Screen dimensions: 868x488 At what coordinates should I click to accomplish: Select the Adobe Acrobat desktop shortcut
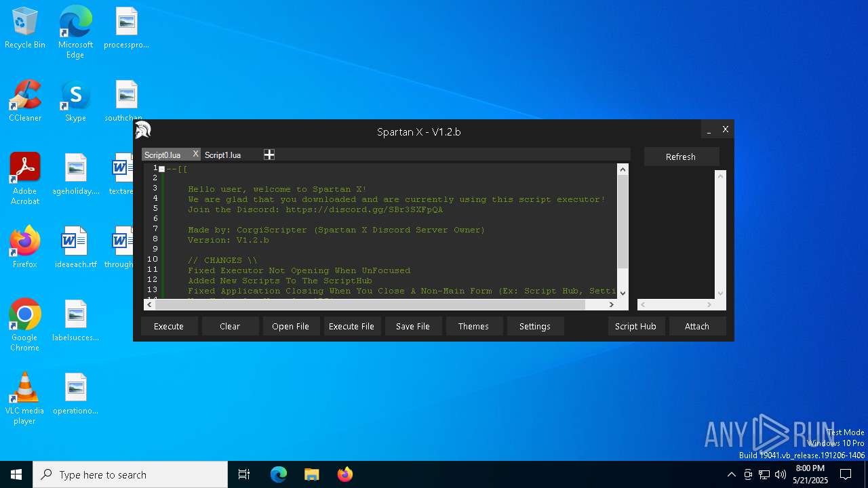point(25,178)
